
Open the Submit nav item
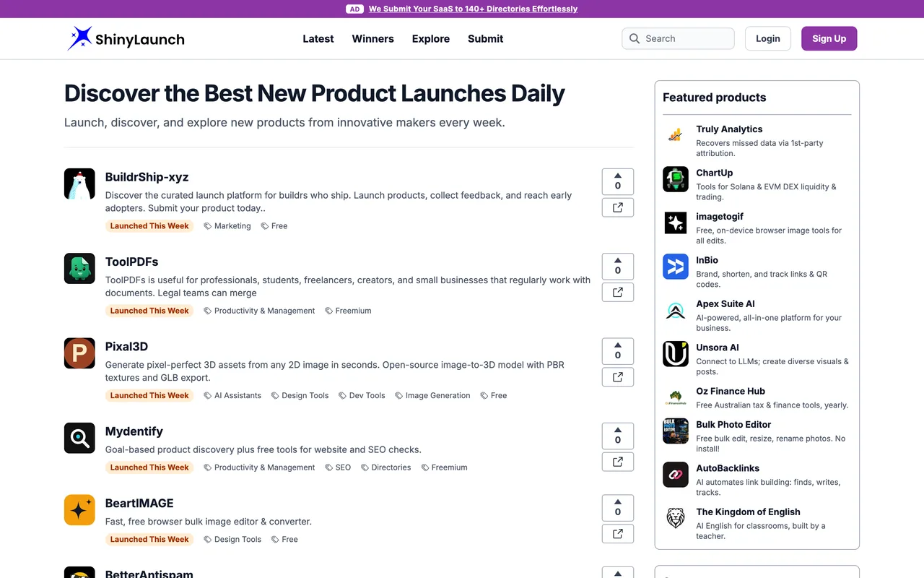(x=486, y=39)
